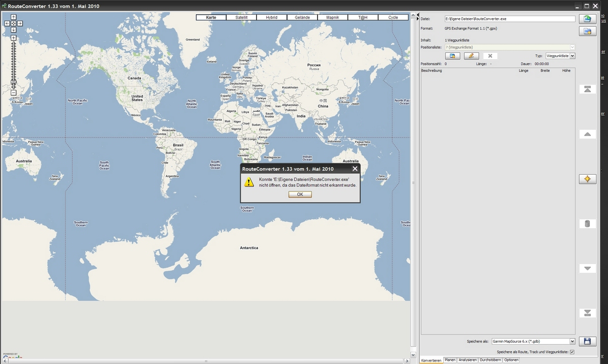Open the Optionen tab

tap(511, 360)
